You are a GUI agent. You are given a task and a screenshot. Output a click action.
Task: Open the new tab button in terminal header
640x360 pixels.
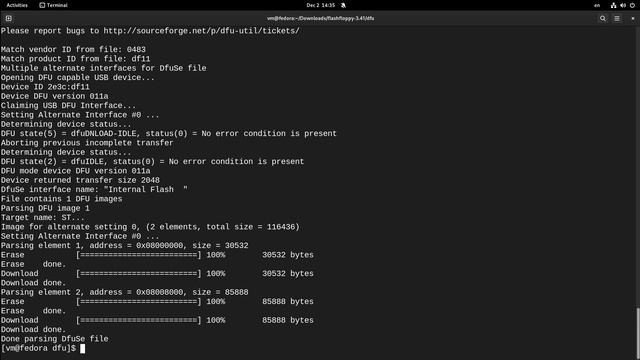[x=9, y=18]
